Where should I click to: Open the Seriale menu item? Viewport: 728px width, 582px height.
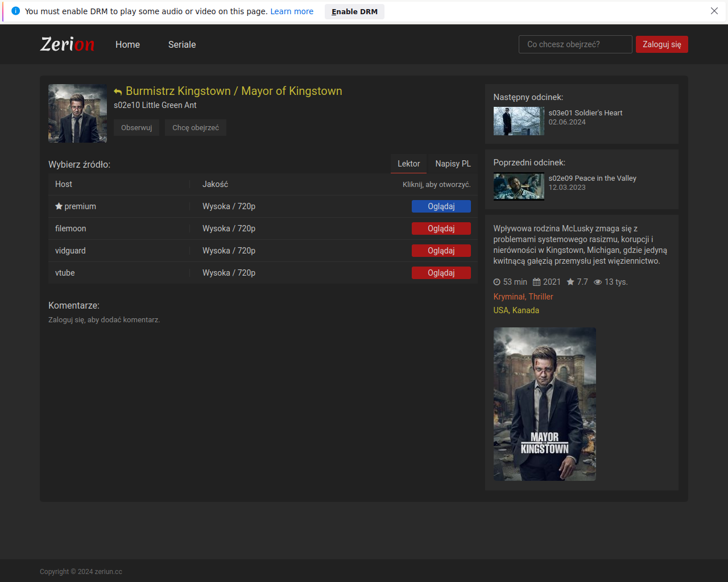pyautogui.click(x=182, y=44)
